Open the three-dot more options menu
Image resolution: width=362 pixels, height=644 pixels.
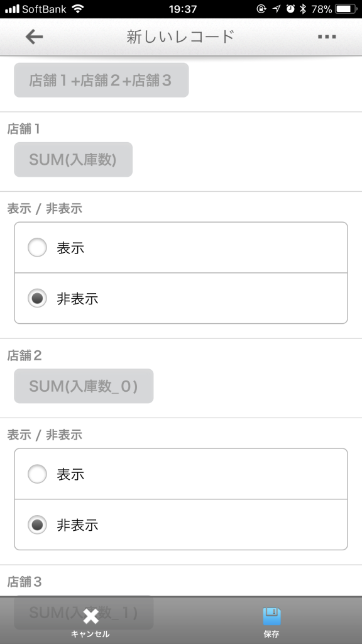327,37
